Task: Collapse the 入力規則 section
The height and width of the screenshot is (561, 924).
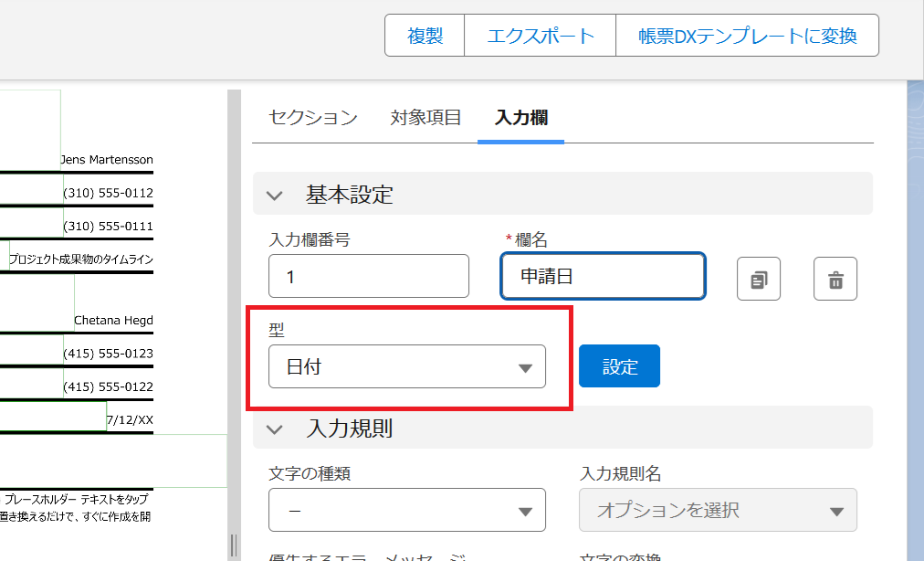Action: click(x=273, y=427)
